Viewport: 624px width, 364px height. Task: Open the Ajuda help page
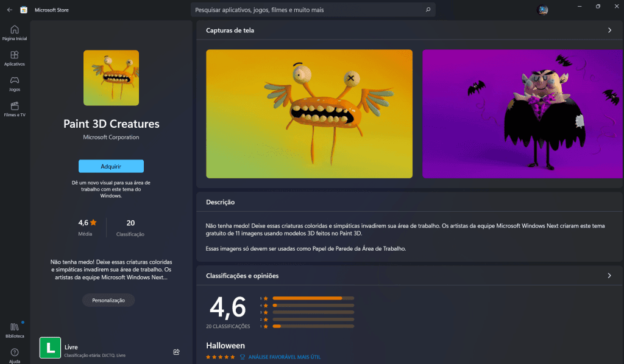click(15, 355)
